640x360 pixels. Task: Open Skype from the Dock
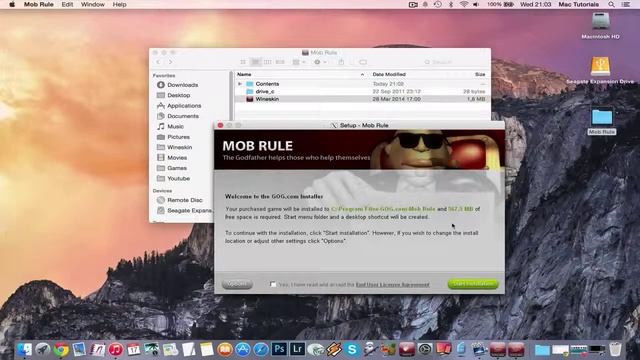(352, 349)
